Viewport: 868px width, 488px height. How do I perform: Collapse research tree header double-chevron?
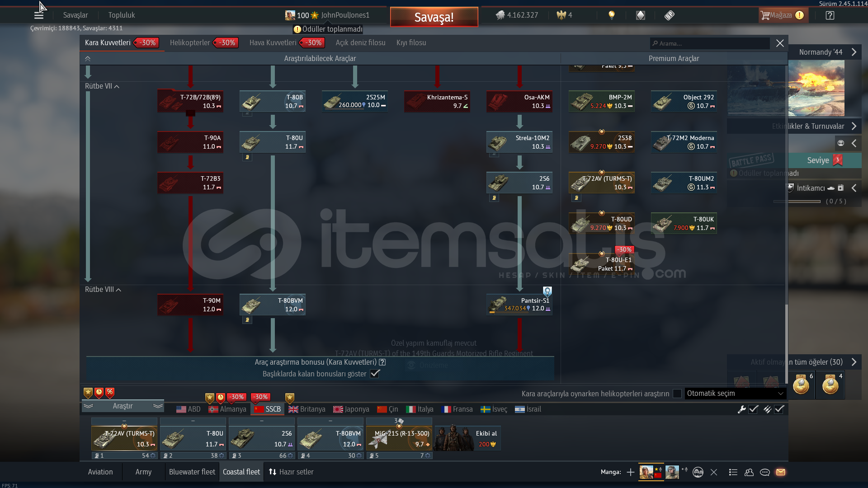88,59
